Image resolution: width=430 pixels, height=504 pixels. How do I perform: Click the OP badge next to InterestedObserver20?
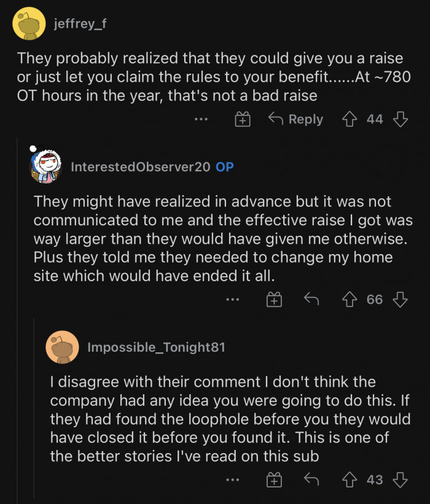[224, 166]
